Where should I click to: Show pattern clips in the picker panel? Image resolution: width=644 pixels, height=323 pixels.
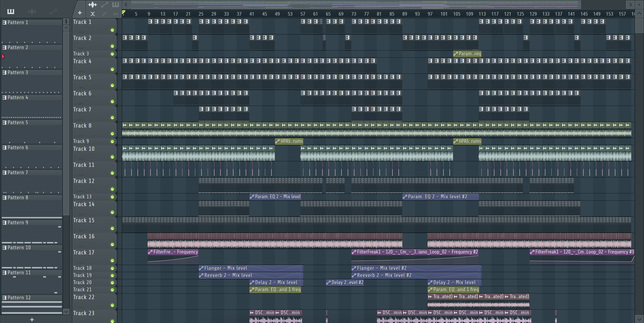click(11, 11)
